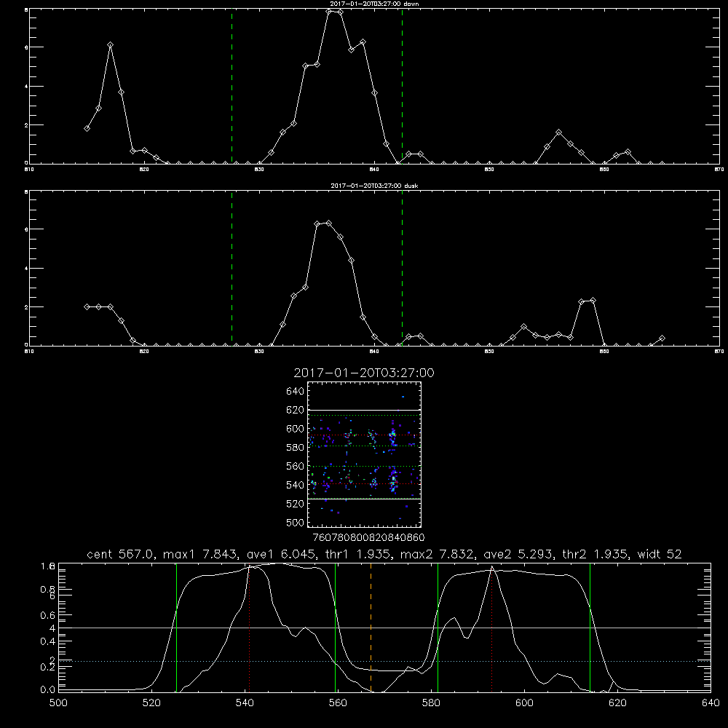The height and width of the screenshot is (728, 728).
Task: Click the green vertical line near 525 in bottom plot
Action: pyautogui.click(x=176, y=627)
